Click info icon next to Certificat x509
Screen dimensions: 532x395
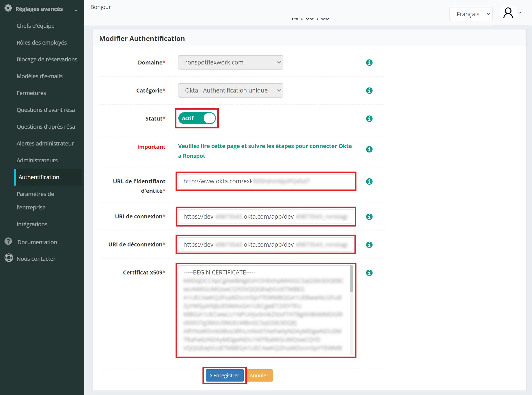point(369,273)
